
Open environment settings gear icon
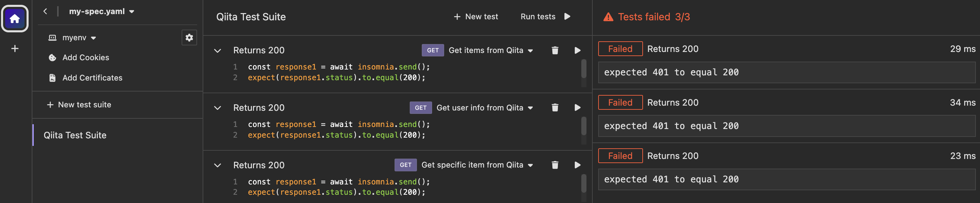189,38
